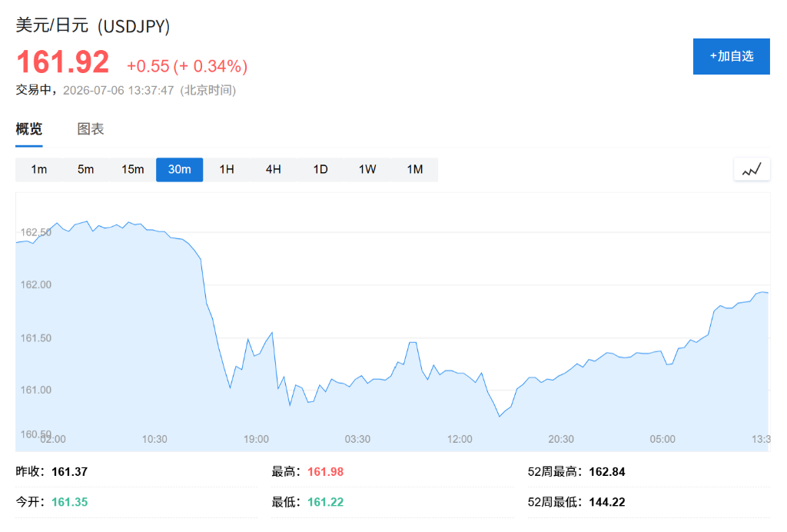Switch chart to 1D timeframe
787x532 pixels.
320,170
